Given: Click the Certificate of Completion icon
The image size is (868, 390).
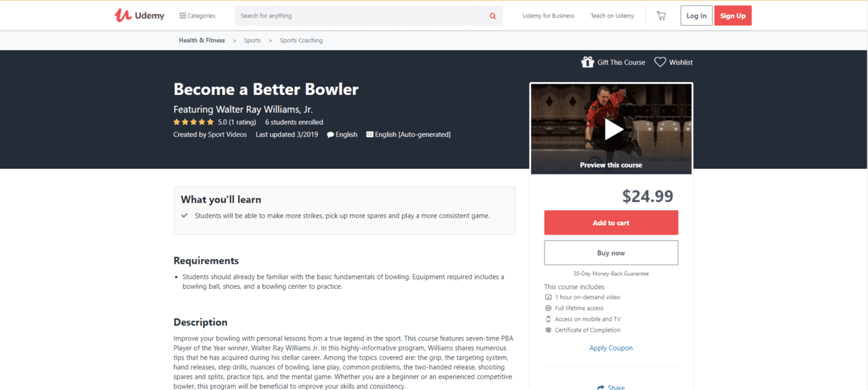Looking at the screenshot, I should [x=549, y=330].
